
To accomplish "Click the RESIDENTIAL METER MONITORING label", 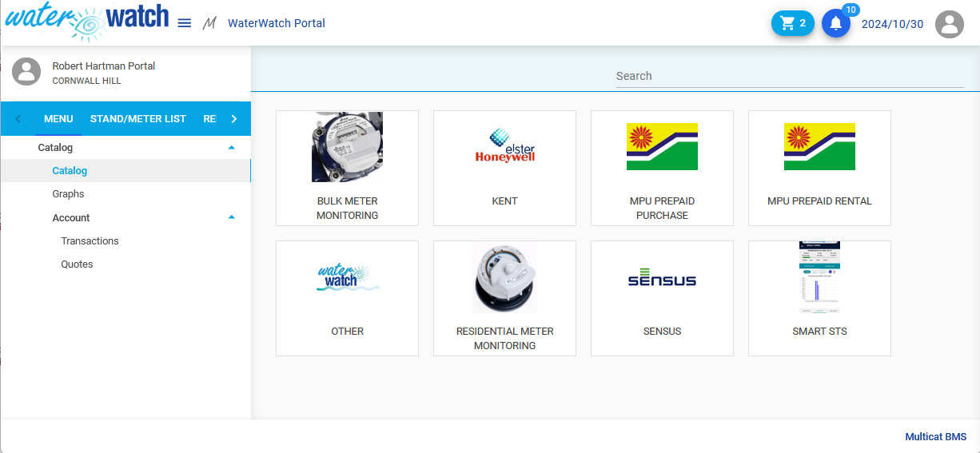I will tap(504, 339).
